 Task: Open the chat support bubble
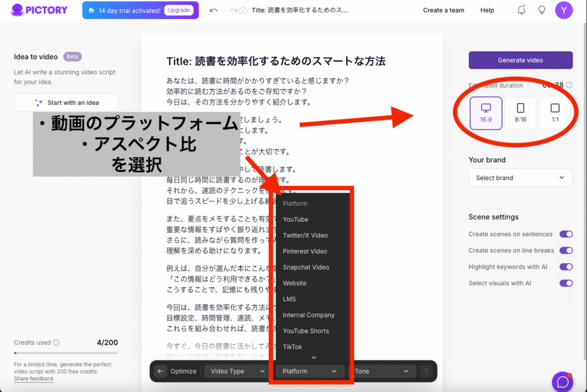point(563,382)
